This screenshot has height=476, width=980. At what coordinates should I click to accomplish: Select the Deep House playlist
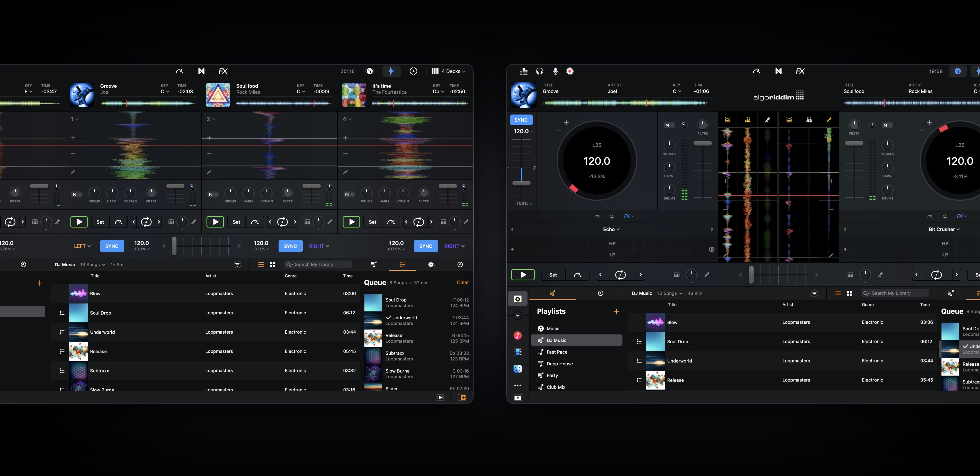560,364
